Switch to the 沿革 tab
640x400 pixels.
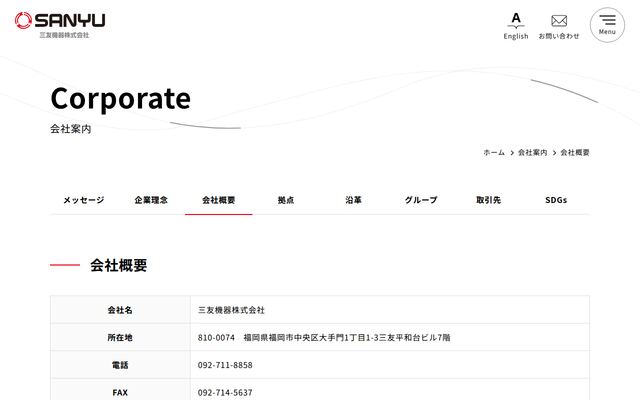353,200
